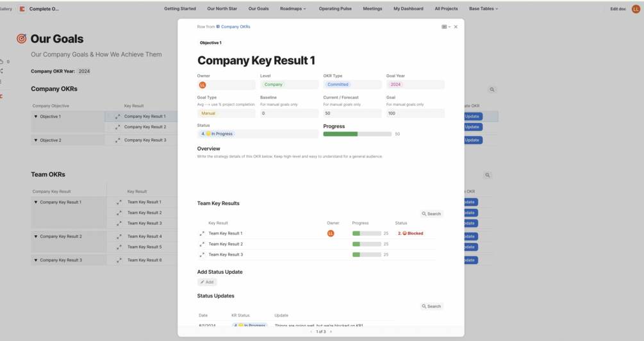Go to the next row arrow
The height and width of the screenshot is (341, 644).
click(x=331, y=331)
